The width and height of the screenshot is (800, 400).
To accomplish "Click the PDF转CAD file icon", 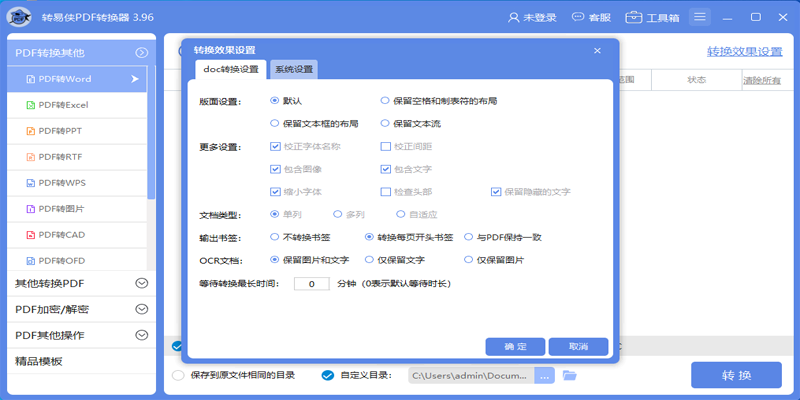I will pyautogui.click(x=30, y=235).
